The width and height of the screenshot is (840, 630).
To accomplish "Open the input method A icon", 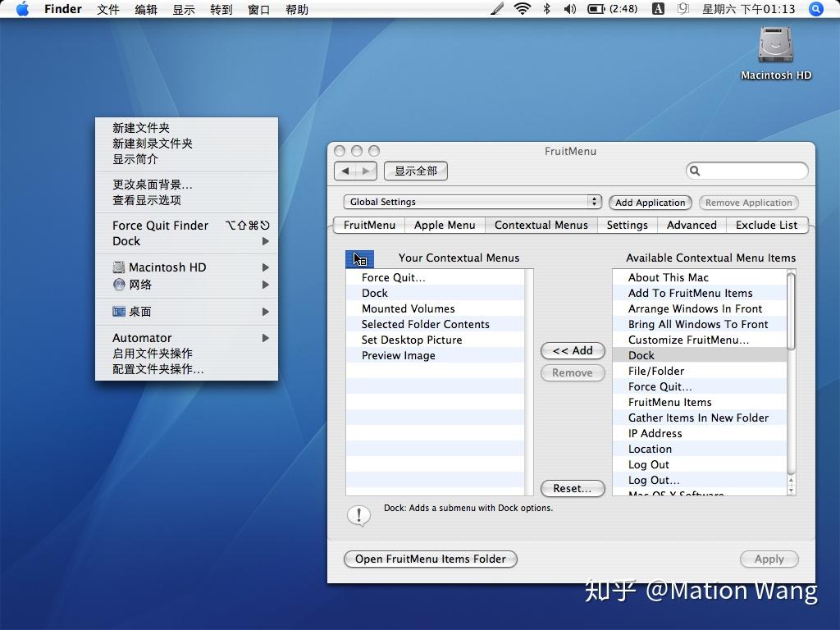I will [658, 8].
